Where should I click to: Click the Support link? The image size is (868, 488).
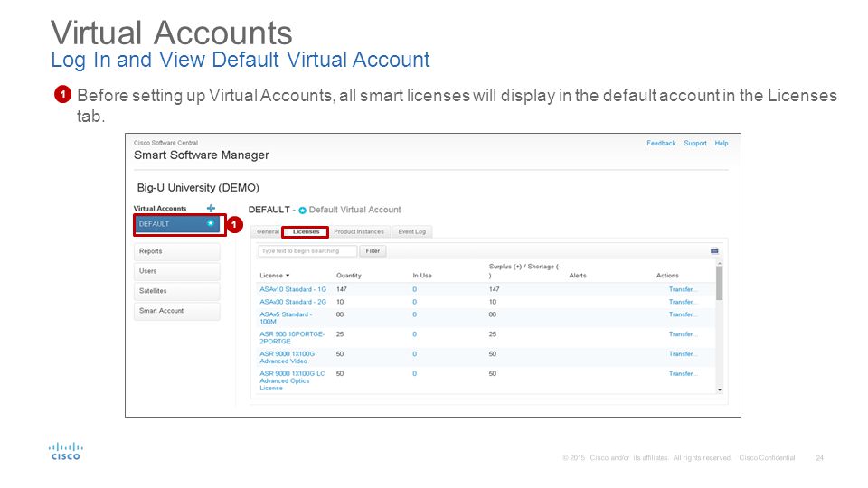pos(694,144)
